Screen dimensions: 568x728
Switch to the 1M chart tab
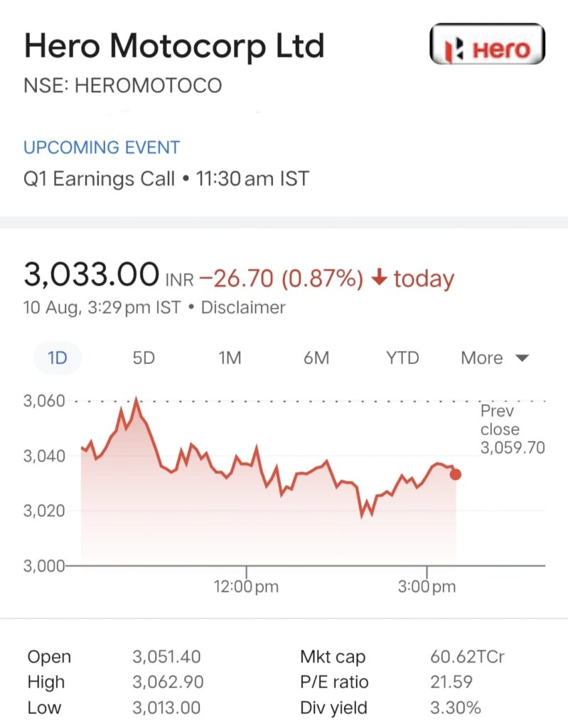point(230,358)
